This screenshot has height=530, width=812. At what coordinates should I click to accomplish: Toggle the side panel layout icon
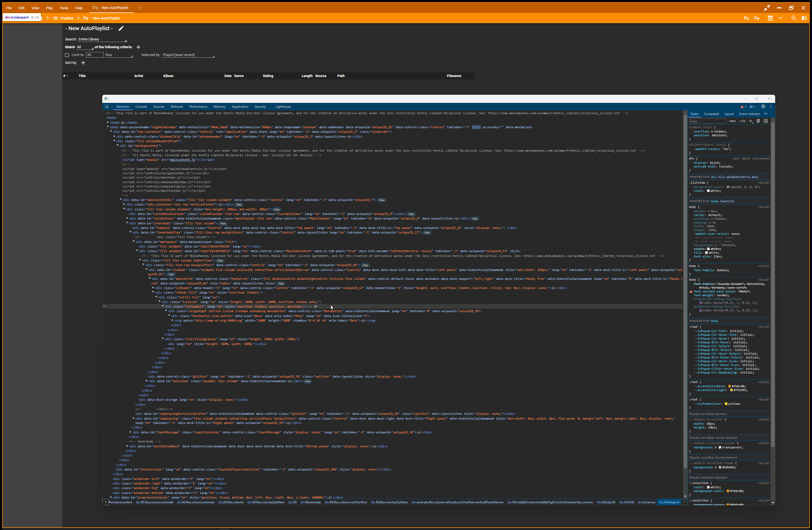coord(804,18)
